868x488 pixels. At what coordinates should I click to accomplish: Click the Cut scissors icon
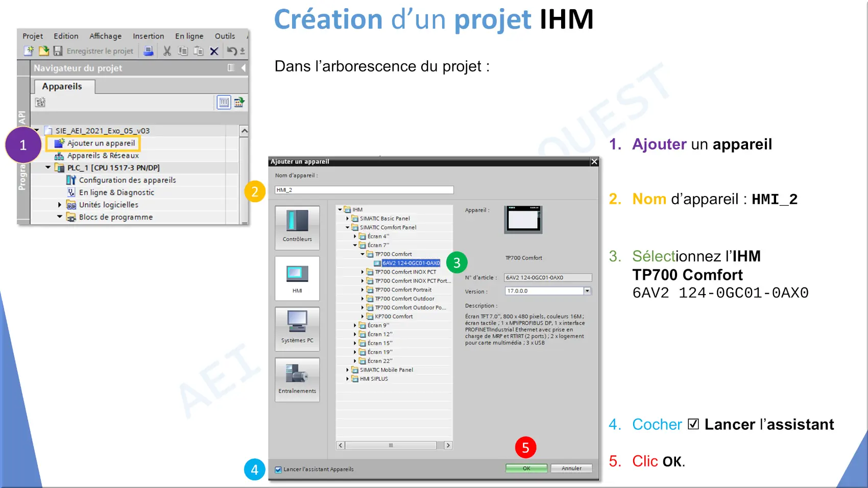click(x=167, y=51)
